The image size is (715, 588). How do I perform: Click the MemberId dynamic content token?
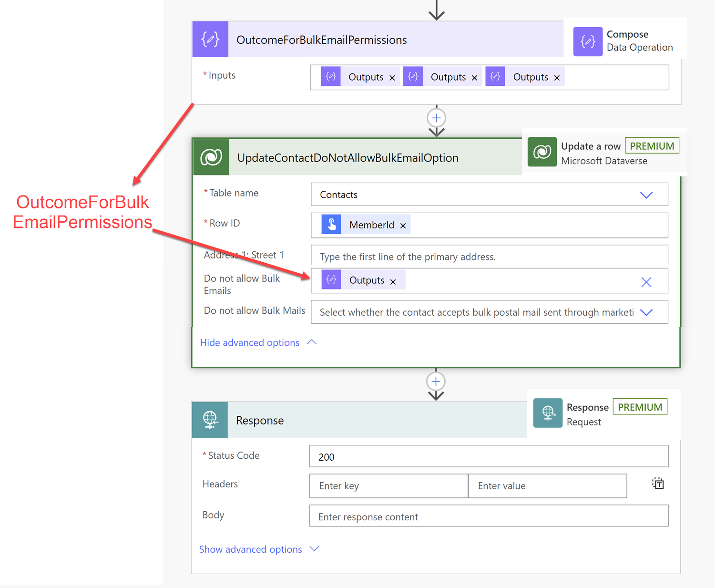[x=372, y=224]
